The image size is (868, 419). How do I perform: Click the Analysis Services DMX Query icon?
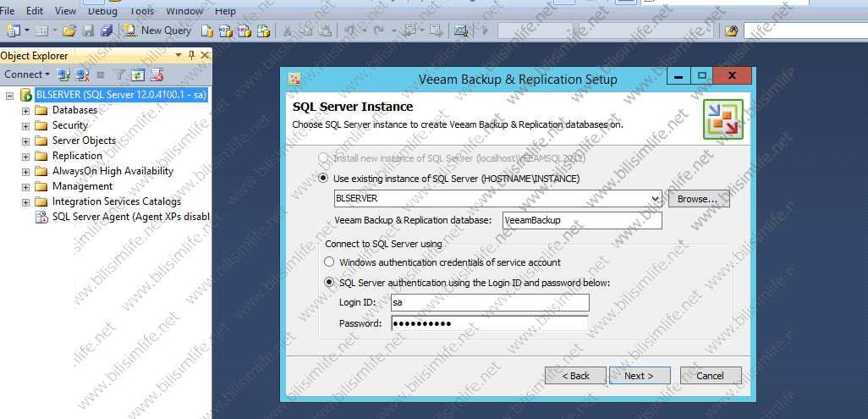(x=244, y=31)
